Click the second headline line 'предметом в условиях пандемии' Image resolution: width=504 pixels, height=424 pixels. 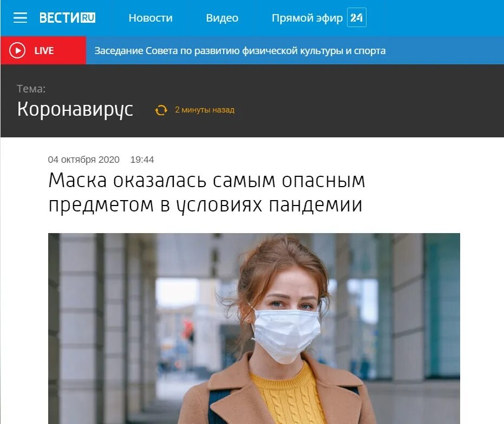(x=205, y=205)
